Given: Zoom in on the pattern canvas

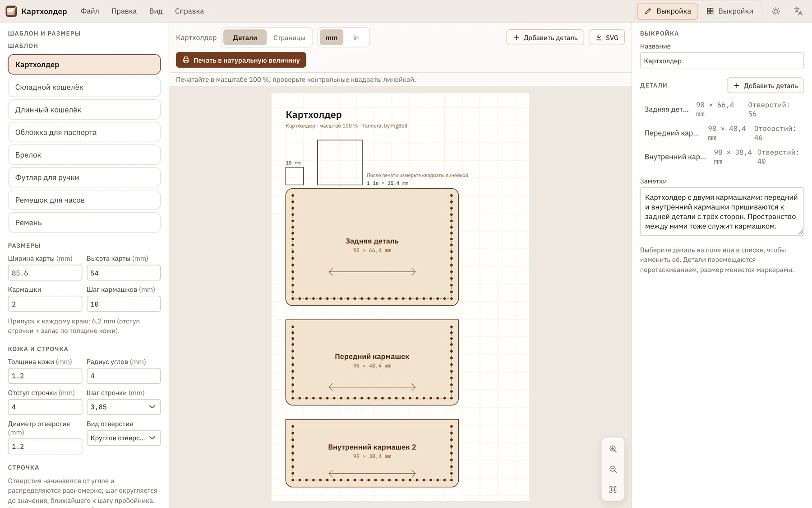Looking at the screenshot, I should click(613, 449).
